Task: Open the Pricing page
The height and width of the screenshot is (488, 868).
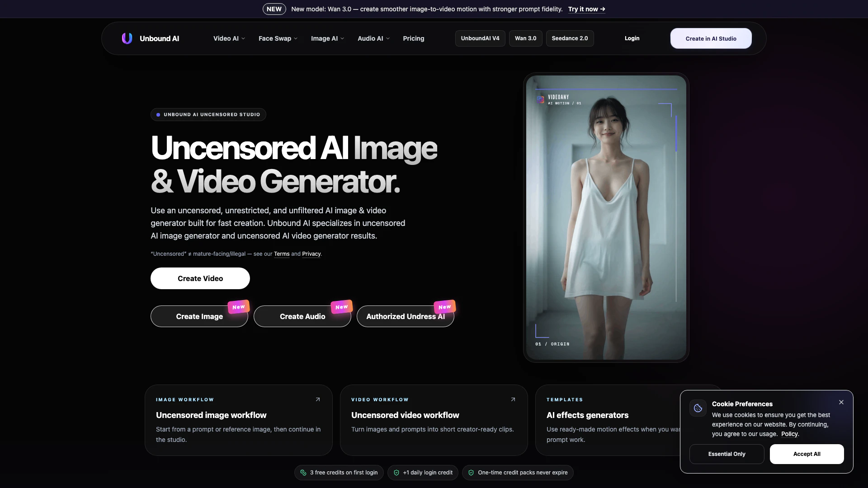Action: click(414, 38)
